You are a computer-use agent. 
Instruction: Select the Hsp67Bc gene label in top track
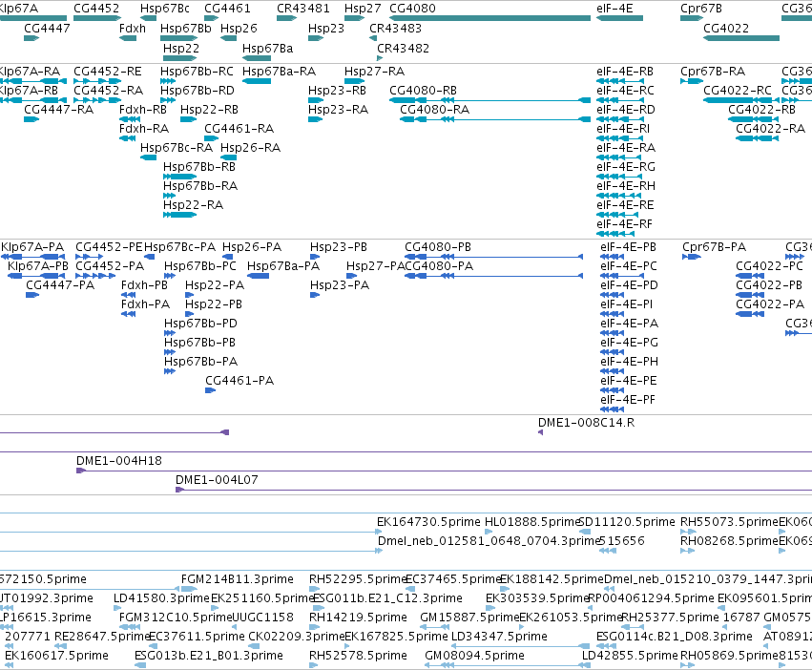pos(165,9)
